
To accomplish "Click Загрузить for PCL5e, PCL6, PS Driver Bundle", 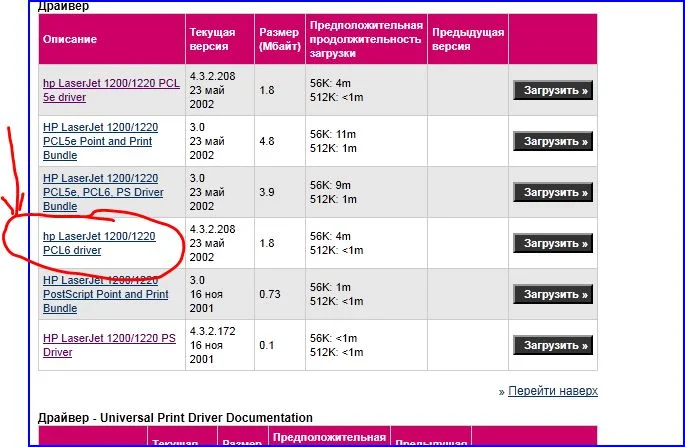I will 553,192.
